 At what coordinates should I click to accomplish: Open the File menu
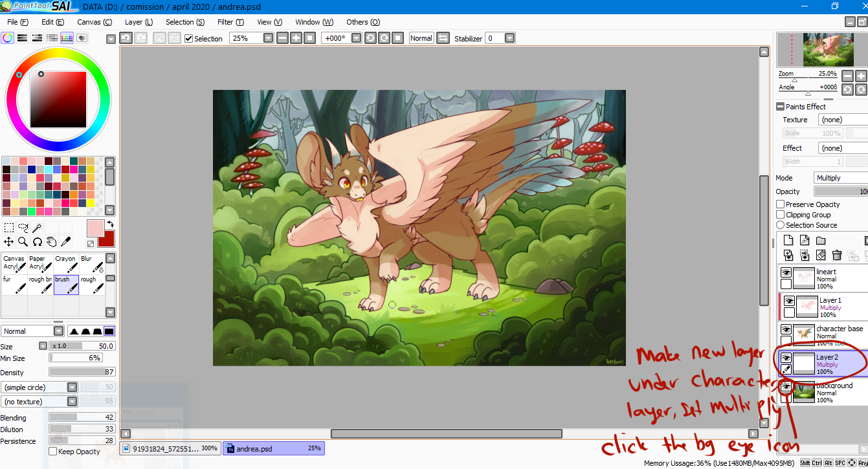pos(17,22)
